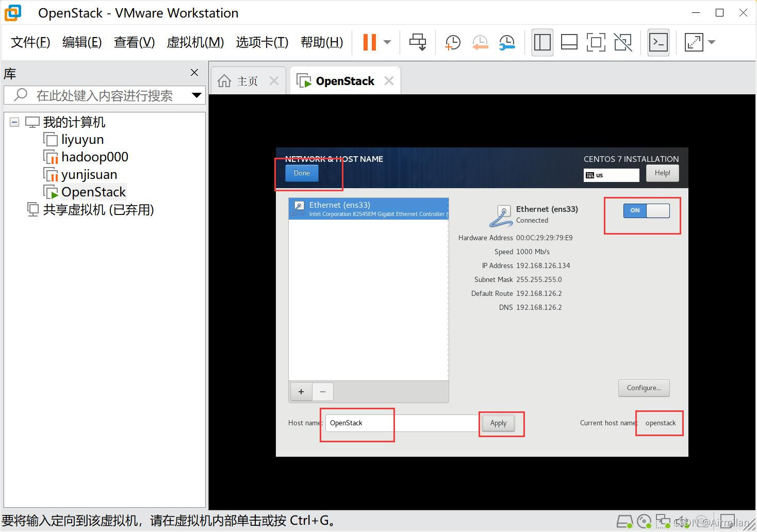Toggle the library sidebar view icon

click(x=542, y=42)
